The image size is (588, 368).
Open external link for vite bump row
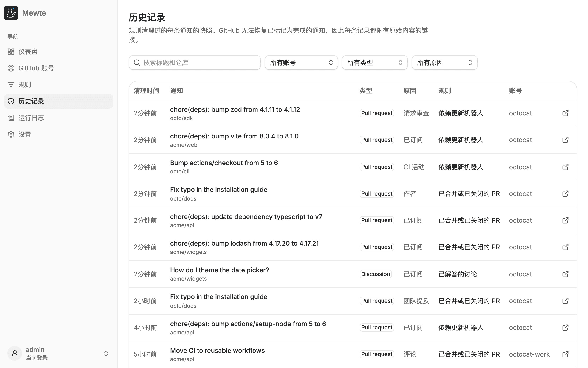click(565, 140)
